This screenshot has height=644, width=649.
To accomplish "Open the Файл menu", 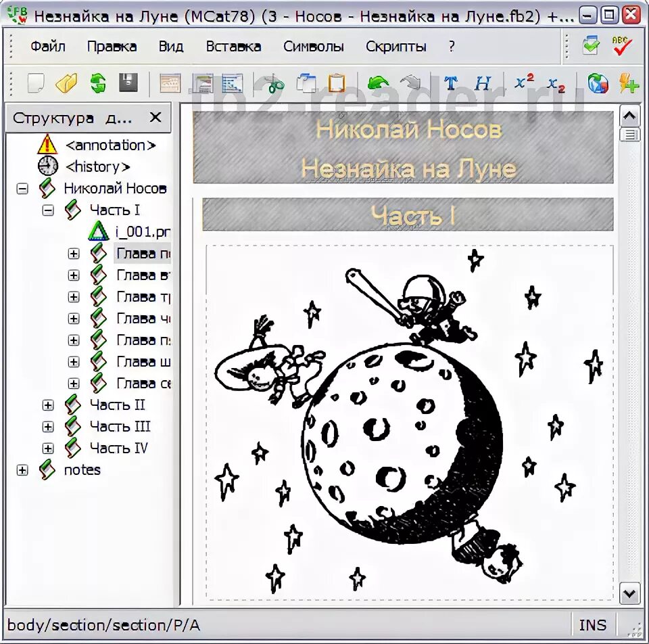I will pyautogui.click(x=48, y=47).
